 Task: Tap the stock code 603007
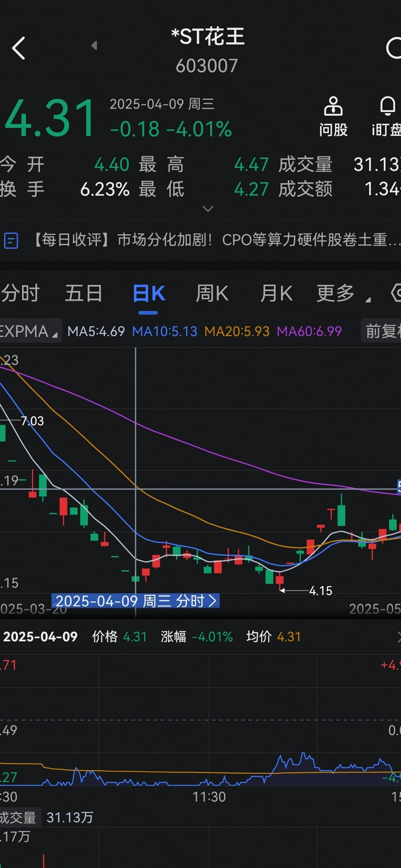pos(206,66)
